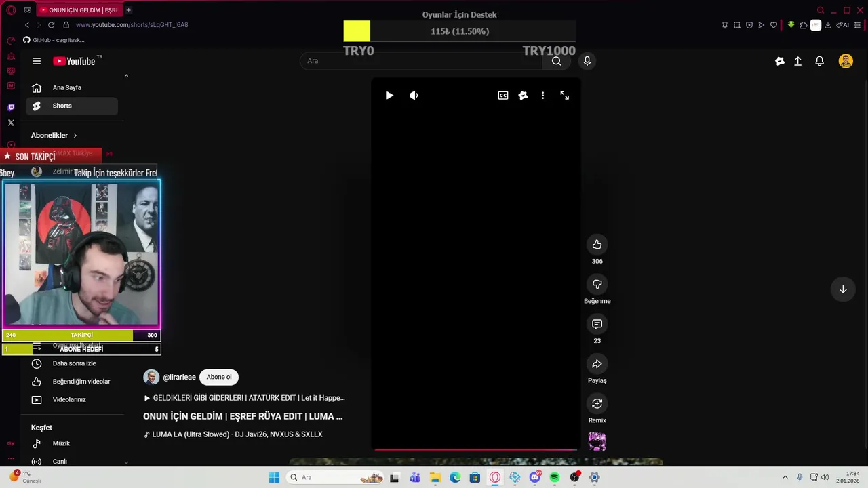The height and width of the screenshot is (488, 868).
Task: Select Shorts in the sidebar
Action: (72, 106)
